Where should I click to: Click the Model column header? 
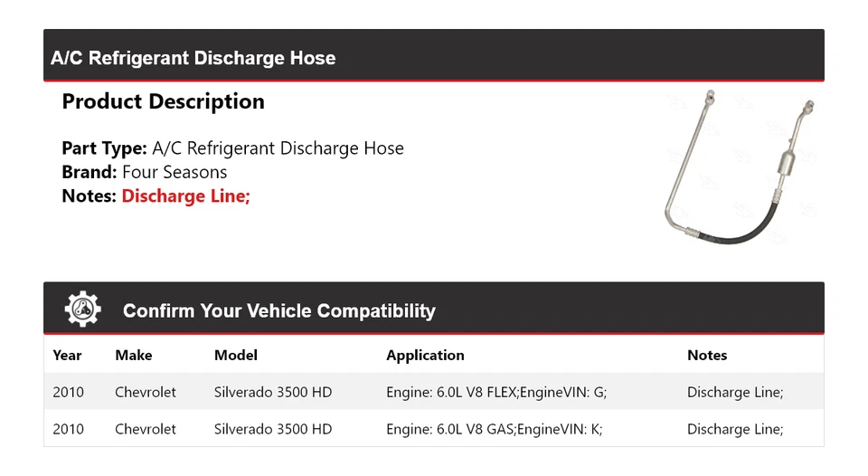click(236, 356)
